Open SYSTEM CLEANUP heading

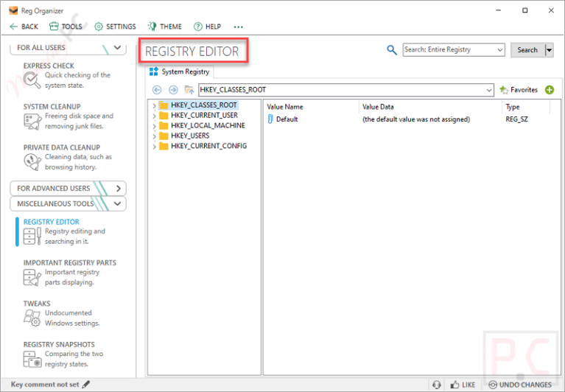pyautogui.click(x=52, y=107)
